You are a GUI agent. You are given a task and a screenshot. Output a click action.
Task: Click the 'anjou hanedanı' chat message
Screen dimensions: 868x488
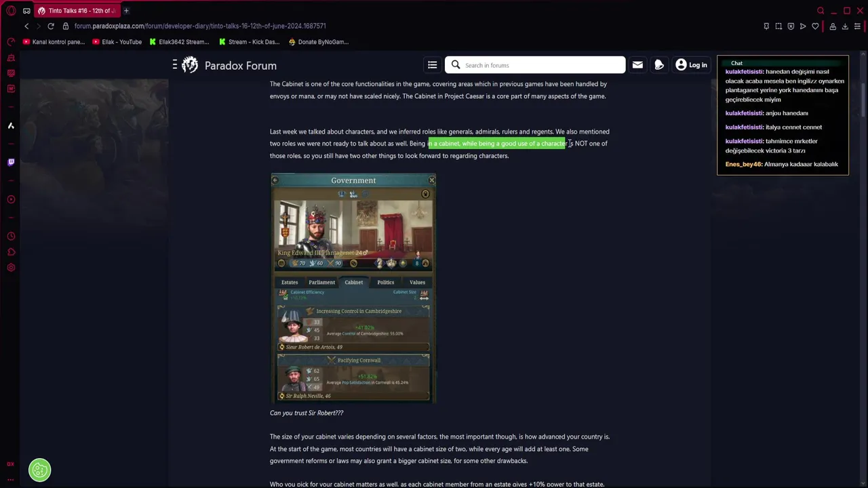tap(767, 113)
